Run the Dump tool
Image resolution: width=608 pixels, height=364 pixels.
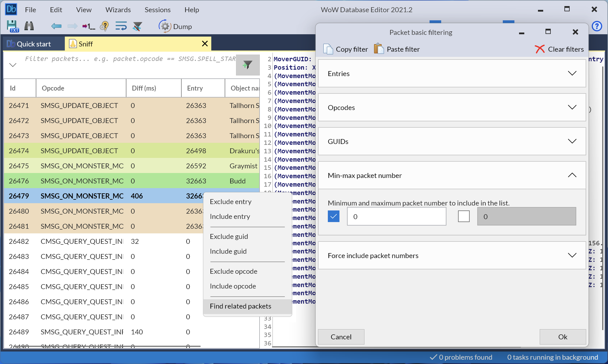coord(175,26)
